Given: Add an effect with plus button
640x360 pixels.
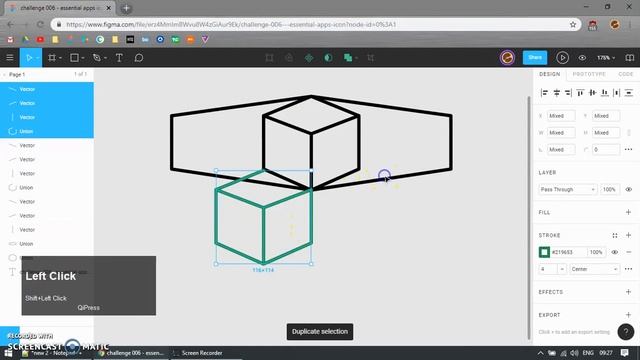Looking at the screenshot, I should click(628, 292).
